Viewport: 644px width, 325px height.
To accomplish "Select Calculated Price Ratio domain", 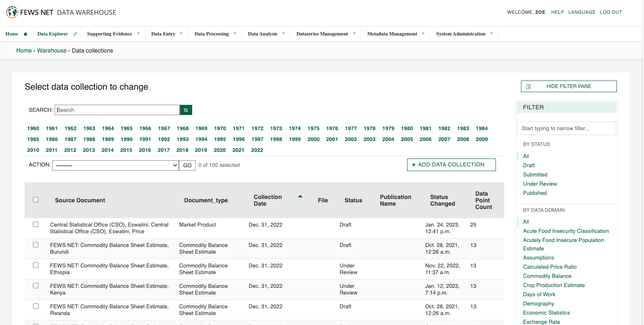I will pos(550,267).
